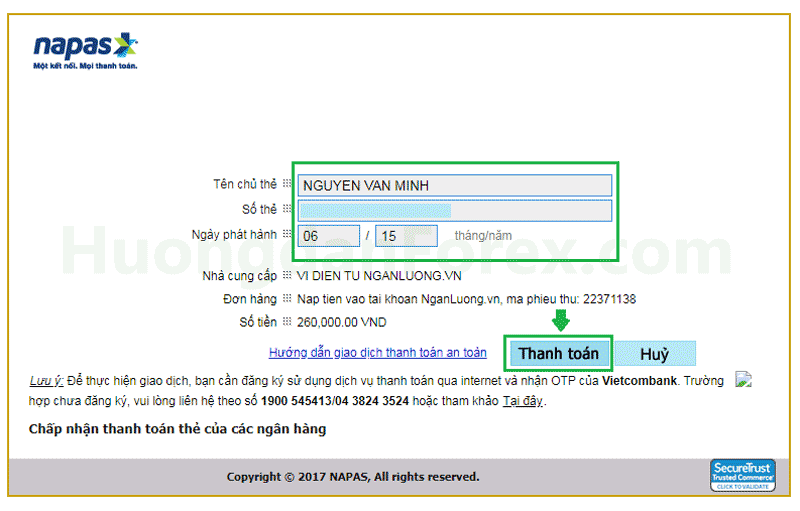Click the Số thẻ label

[259, 209]
